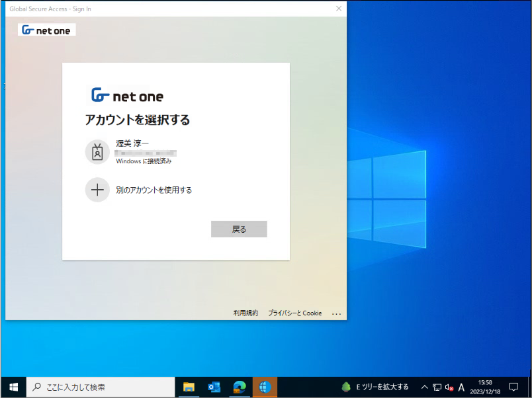Viewport: 532px width, 398px height.
Task: Choose 別のアカウントを使用する option
Action: pos(176,190)
